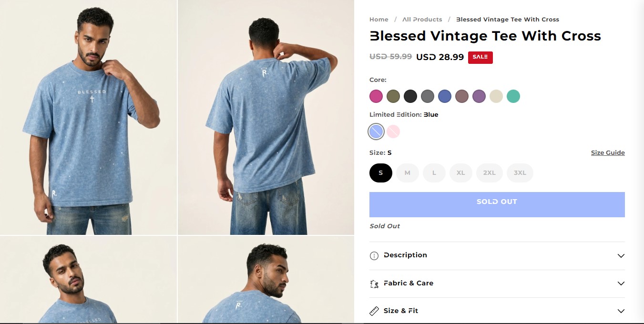
Task: Click the Size & Fit ruler icon
Action: [x=374, y=311]
